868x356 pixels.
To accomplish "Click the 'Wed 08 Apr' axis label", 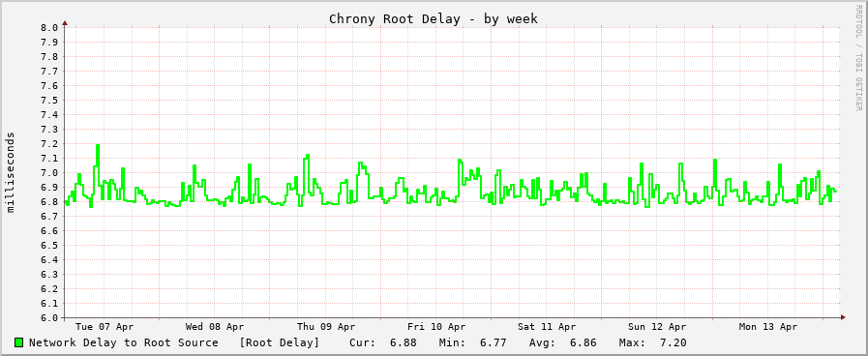I will pyautogui.click(x=215, y=327).
